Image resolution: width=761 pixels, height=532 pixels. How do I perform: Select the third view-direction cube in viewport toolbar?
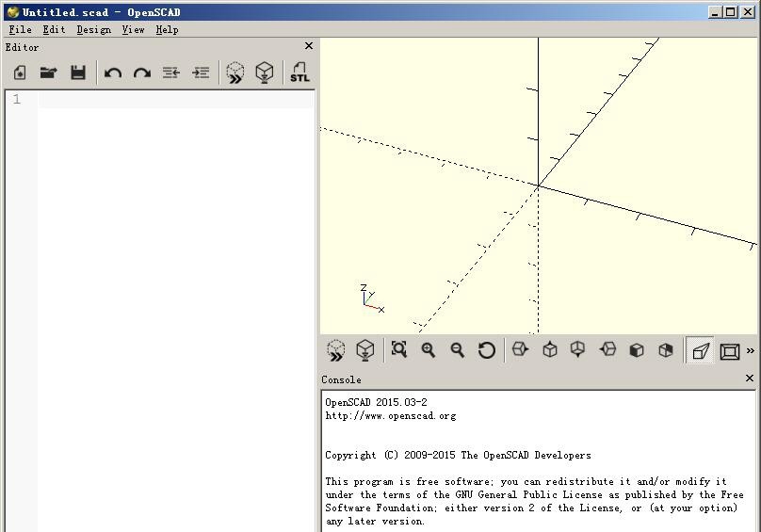click(x=577, y=349)
